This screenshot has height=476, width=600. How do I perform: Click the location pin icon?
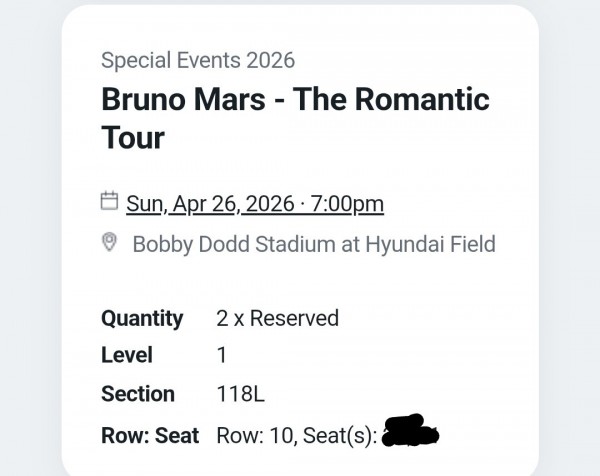(x=110, y=243)
